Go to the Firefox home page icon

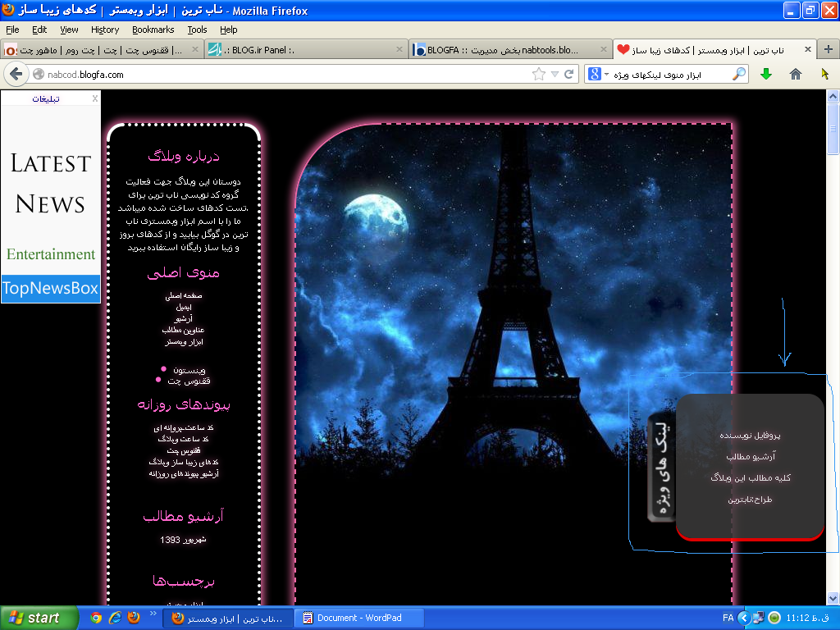click(x=795, y=75)
